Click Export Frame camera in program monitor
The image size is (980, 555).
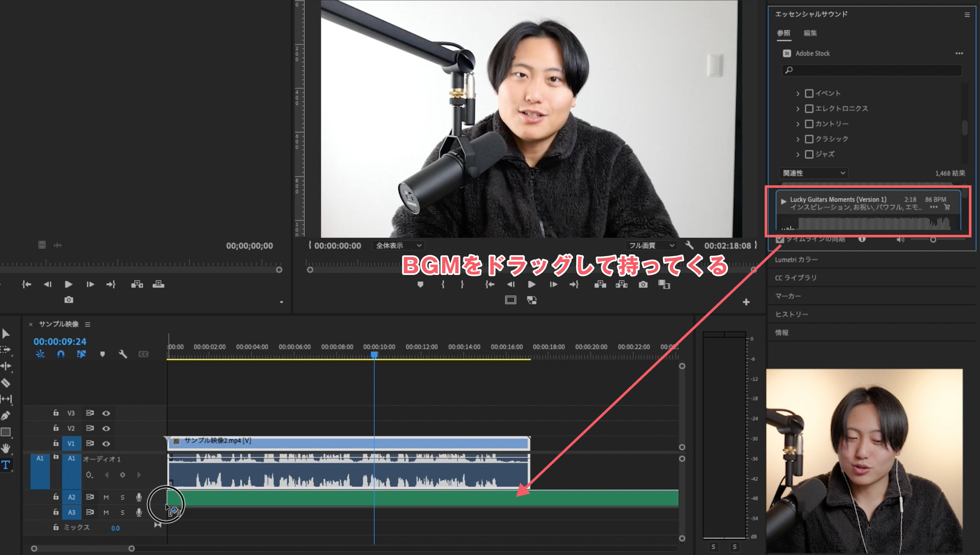643,284
